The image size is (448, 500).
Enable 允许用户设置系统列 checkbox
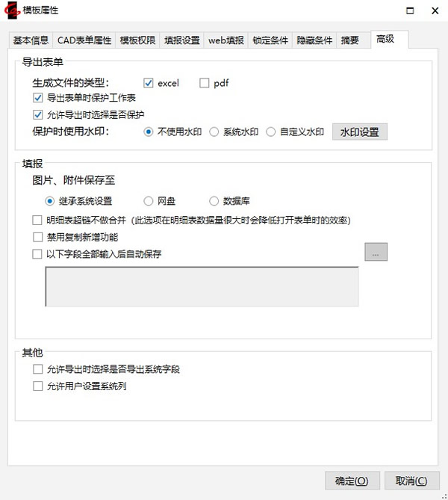[38, 386]
